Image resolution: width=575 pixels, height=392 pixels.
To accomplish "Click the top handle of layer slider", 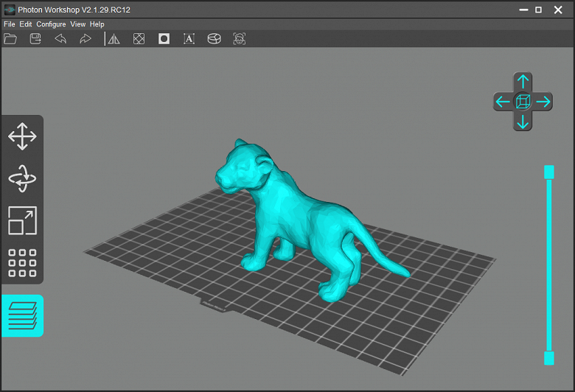I will point(549,172).
